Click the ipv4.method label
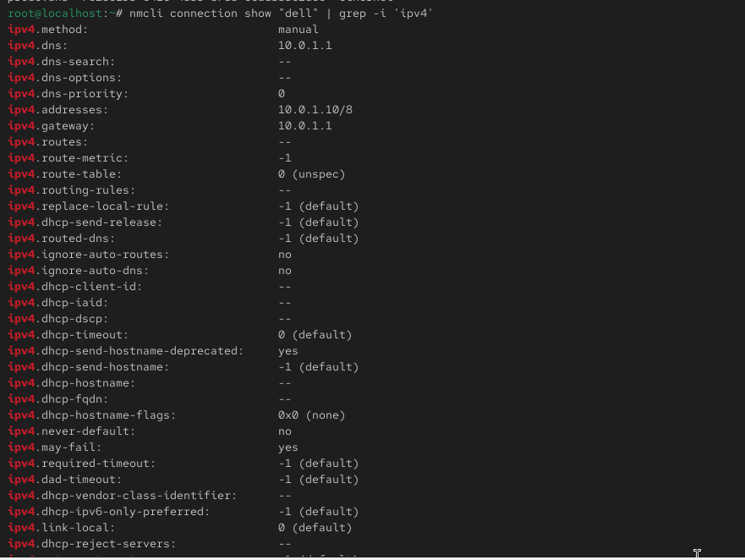 pos(47,30)
